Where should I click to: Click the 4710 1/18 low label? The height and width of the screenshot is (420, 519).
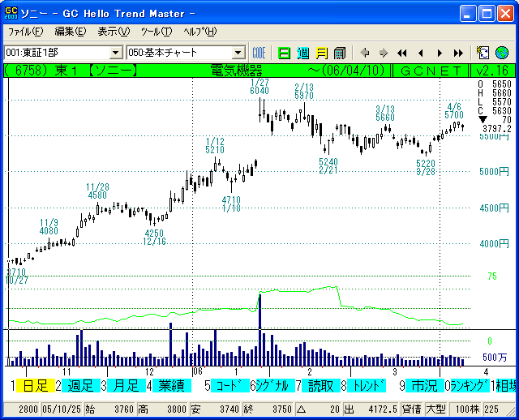click(x=231, y=204)
